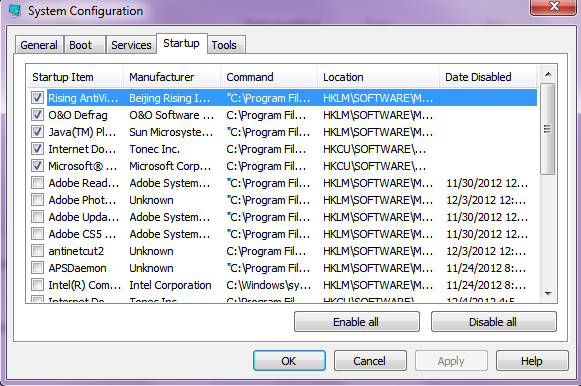
Task: Open the Boot tab
Action: (84, 45)
